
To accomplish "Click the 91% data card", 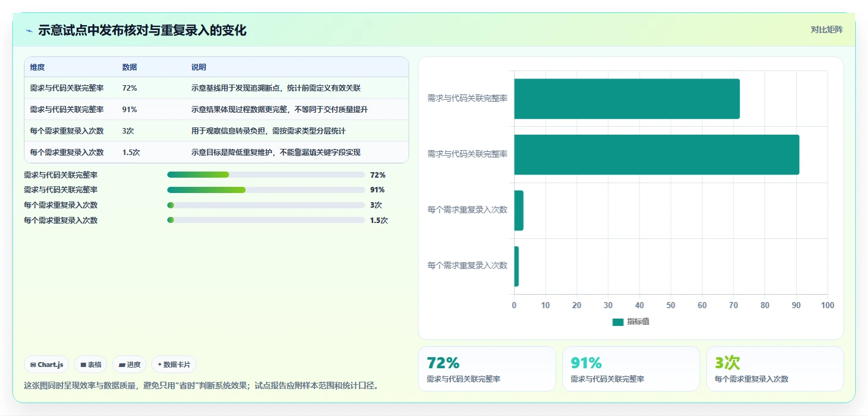I will coord(631,369).
